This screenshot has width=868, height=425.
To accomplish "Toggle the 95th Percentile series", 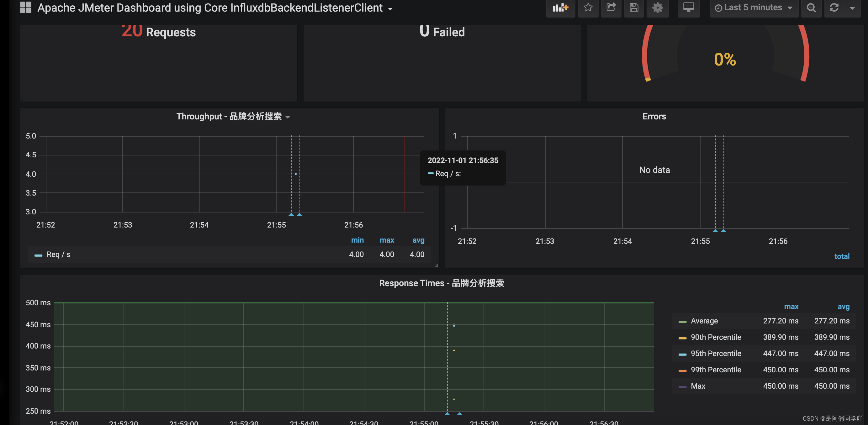I will tap(716, 353).
